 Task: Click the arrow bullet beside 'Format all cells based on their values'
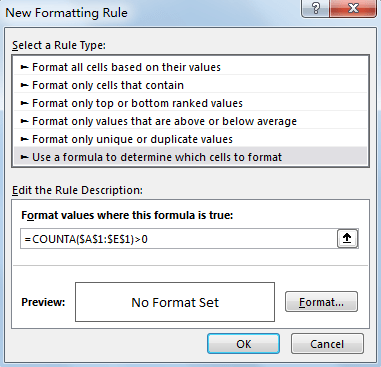(x=24, y=67)
